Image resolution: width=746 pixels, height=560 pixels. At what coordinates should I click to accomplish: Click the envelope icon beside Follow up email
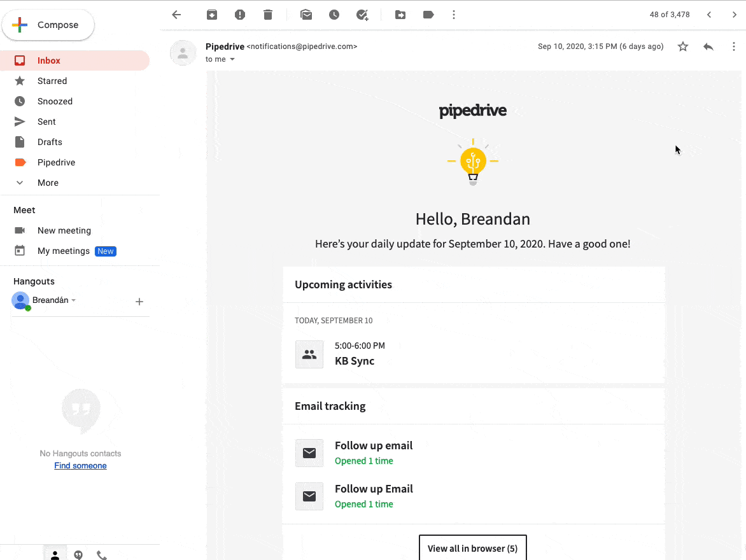point(309,453)
